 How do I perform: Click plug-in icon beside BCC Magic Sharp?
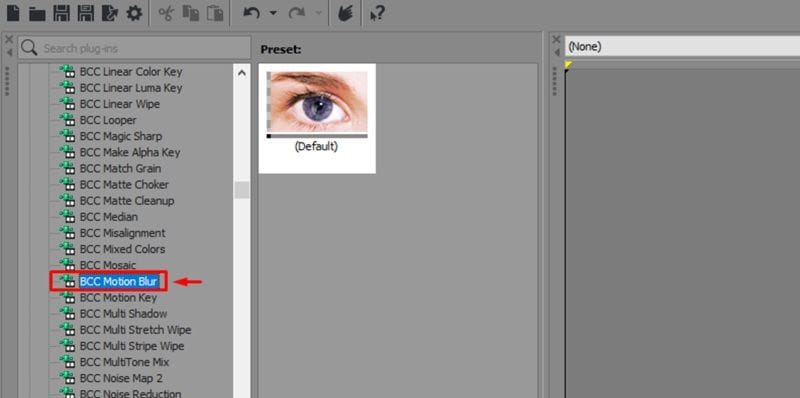point(67,136)
